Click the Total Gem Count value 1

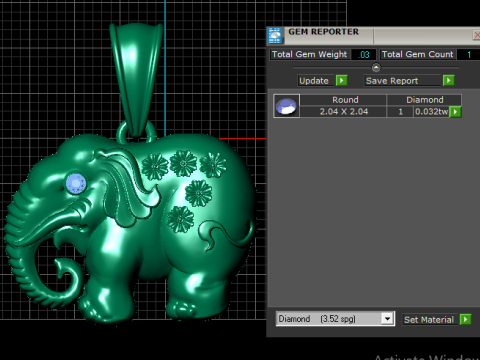coord(468,54)
